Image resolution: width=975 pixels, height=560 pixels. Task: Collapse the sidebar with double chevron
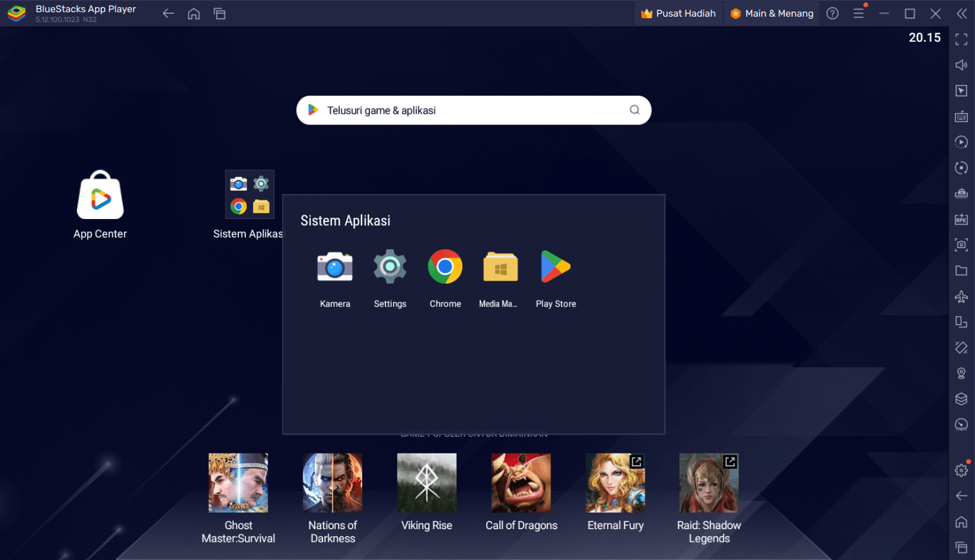coord(962,13)
